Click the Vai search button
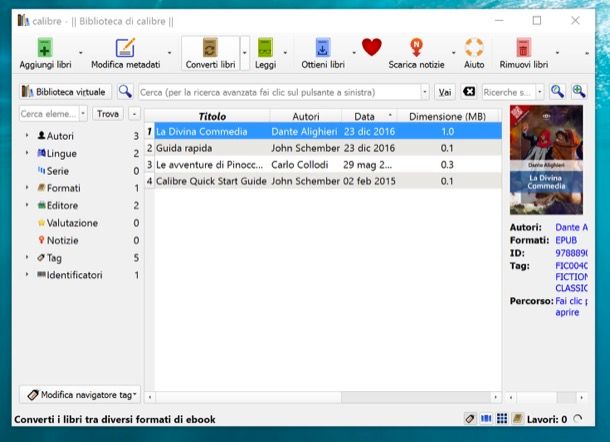Viewport: 610px width, 442px height. pyautogui.click(x=445, y=92)
